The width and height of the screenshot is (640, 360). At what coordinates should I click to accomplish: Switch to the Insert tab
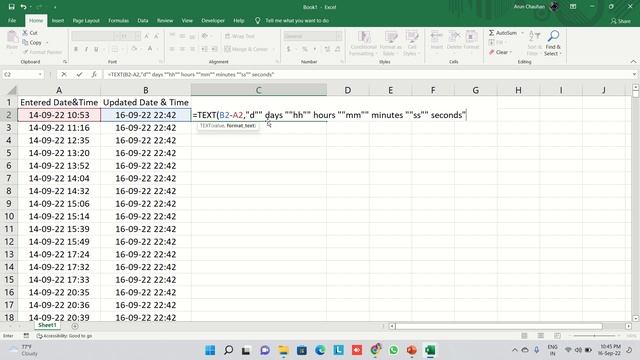pos(58,20)
